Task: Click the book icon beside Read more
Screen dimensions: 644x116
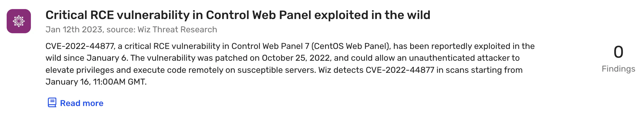Action: [52, 103]
